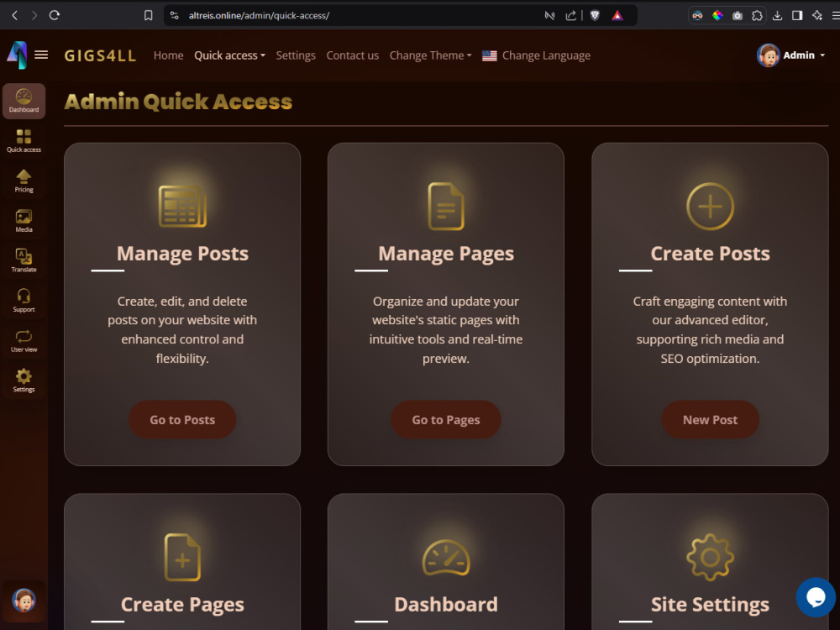
Task: Click the Create Posts plus-circle icon
Action: point(710,207)
